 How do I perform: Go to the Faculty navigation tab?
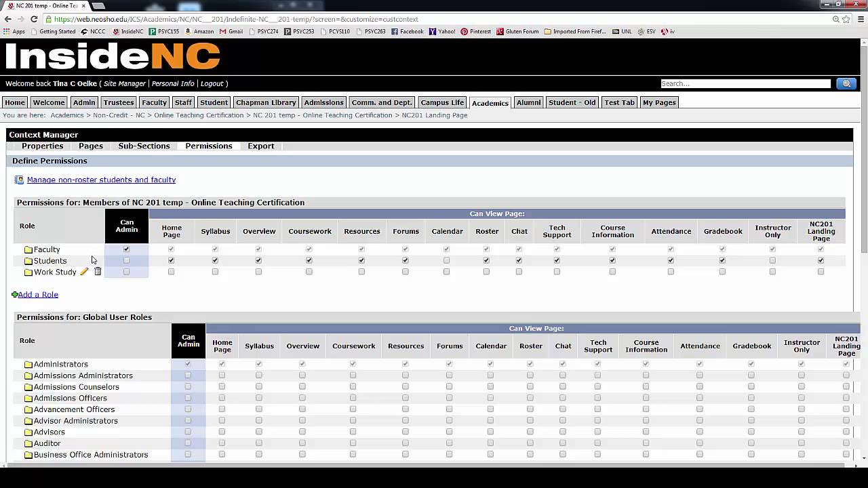click(154, 102)
